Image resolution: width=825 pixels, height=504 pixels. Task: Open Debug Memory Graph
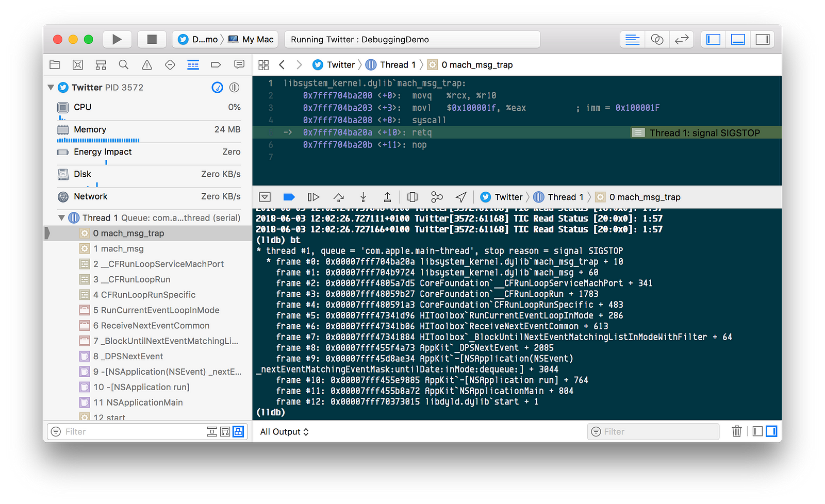point(437,197)
